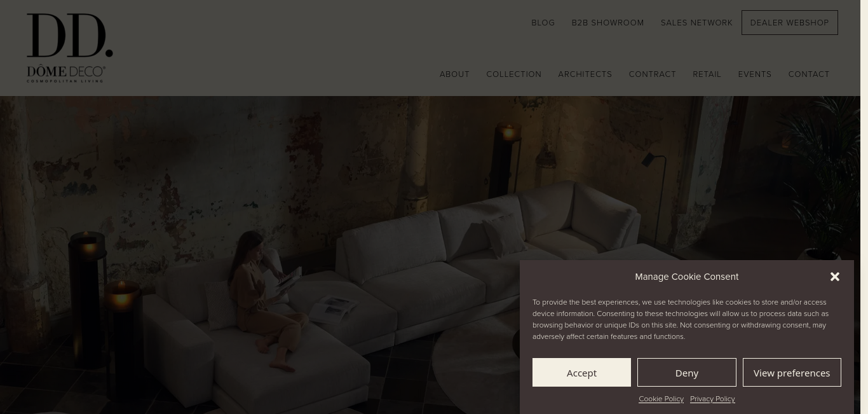The height and width of the screenshot is (414, 868).
Task: Visit the Contact page
Action: click(809, 74)
